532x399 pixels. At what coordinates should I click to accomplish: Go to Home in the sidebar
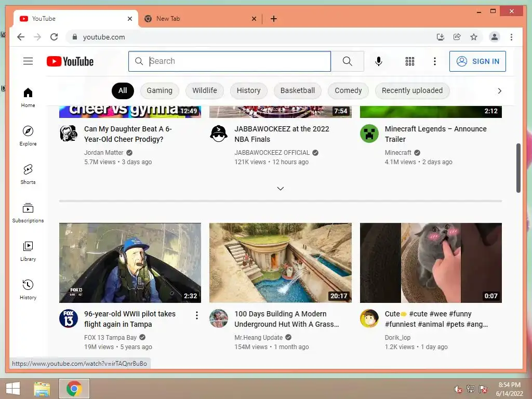(28, 97)
